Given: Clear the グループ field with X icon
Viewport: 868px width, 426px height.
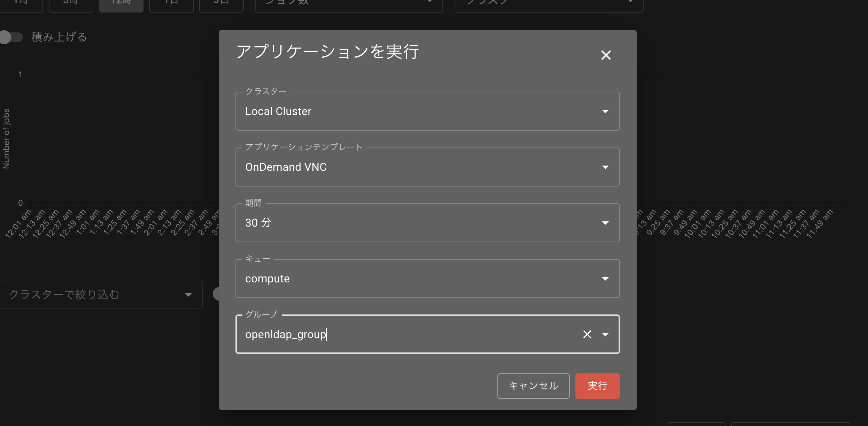Looking at the screenshot, I should pos(587,334).
